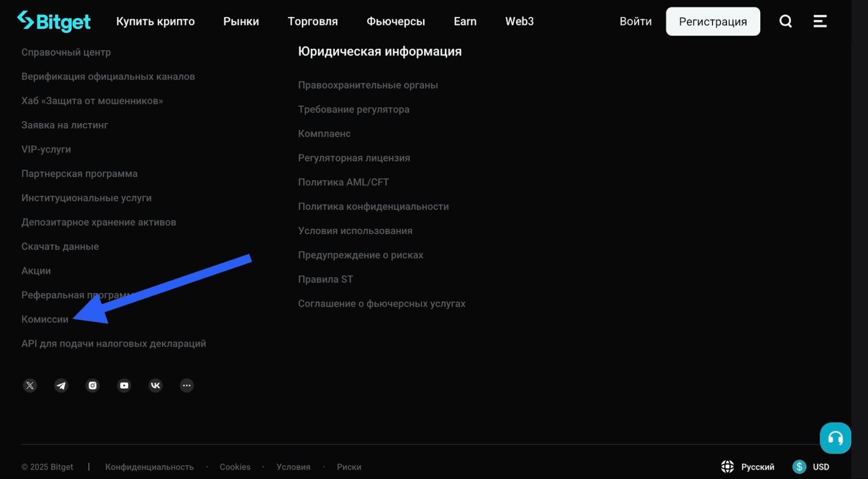The image size is (868, 479).
Task: Open Правоохранительные органы link
Action: coord(368,85)
